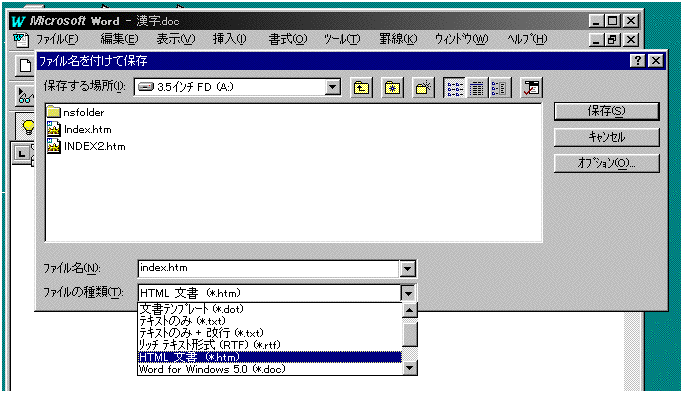Choose Word for Windows 5.0 (*.doc)

[x=270, y=369]
